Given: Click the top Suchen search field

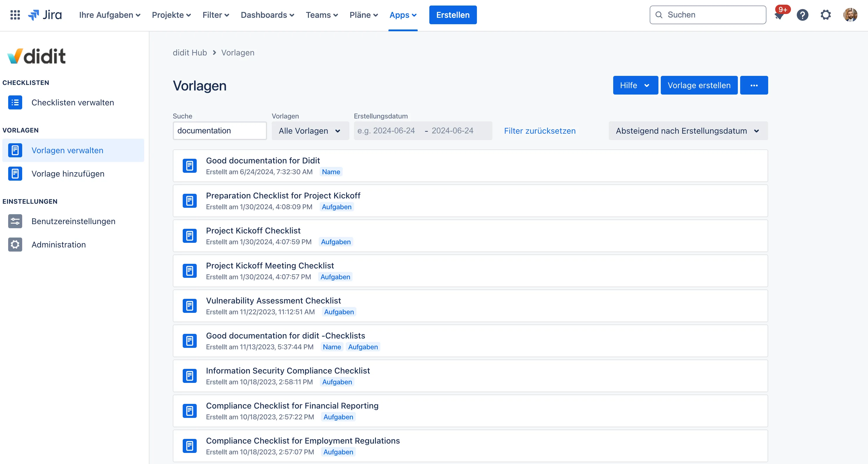Looking at the screenshot, I should (707, 15).
